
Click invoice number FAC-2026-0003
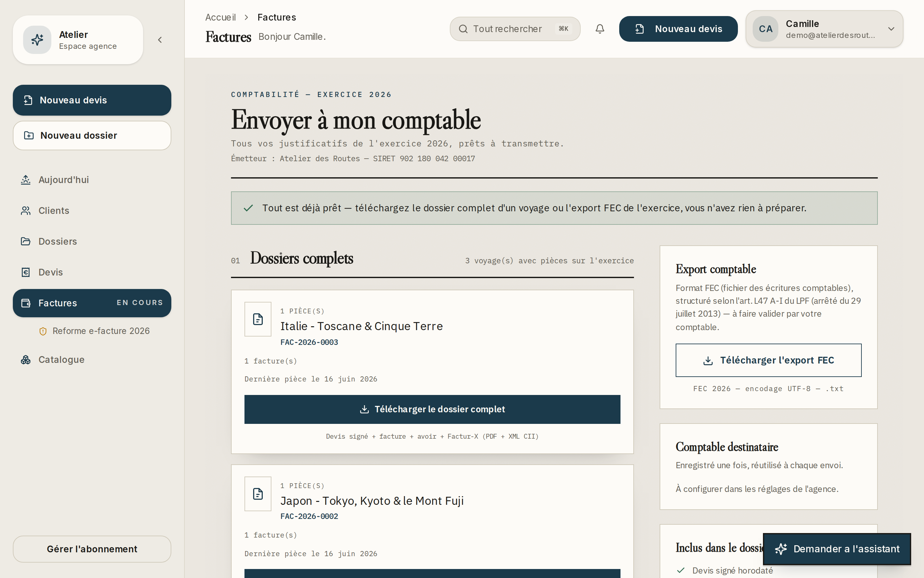point(309,342)
